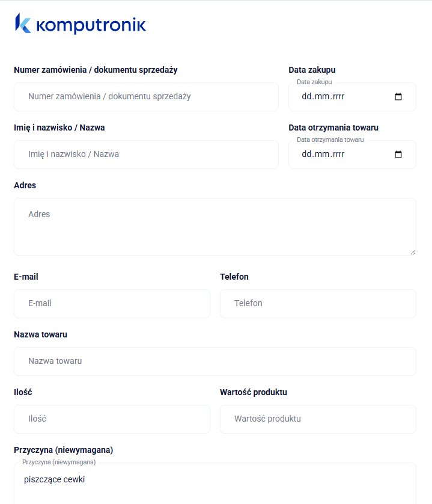The image size is (432, 504).
Task: Select the E-mail input field
Action: [112, 304]
